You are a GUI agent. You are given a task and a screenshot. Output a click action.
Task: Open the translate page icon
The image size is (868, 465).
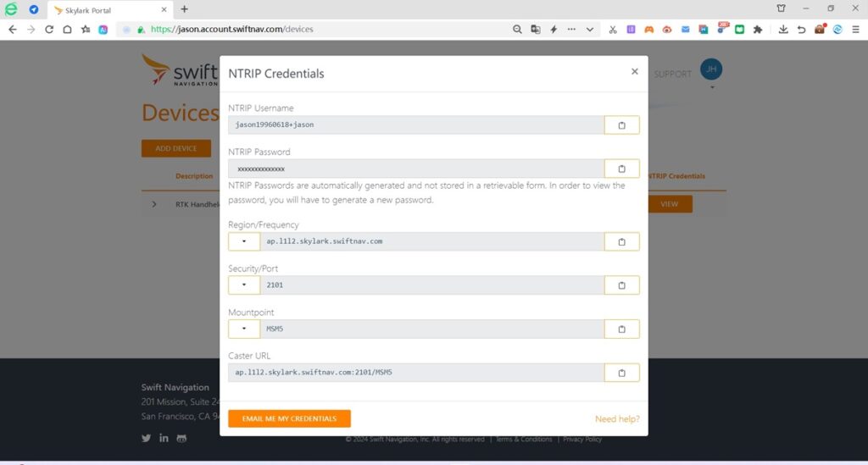(536, 30)
